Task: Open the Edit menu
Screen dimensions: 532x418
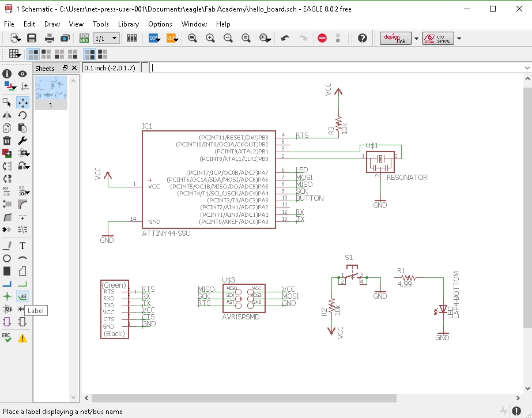Action: coord(29,24)
